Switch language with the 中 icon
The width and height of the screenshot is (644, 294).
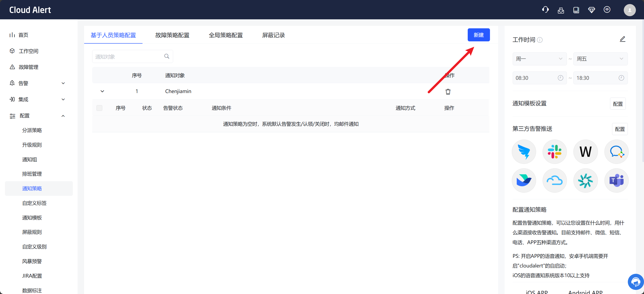(x=607, y=10)
